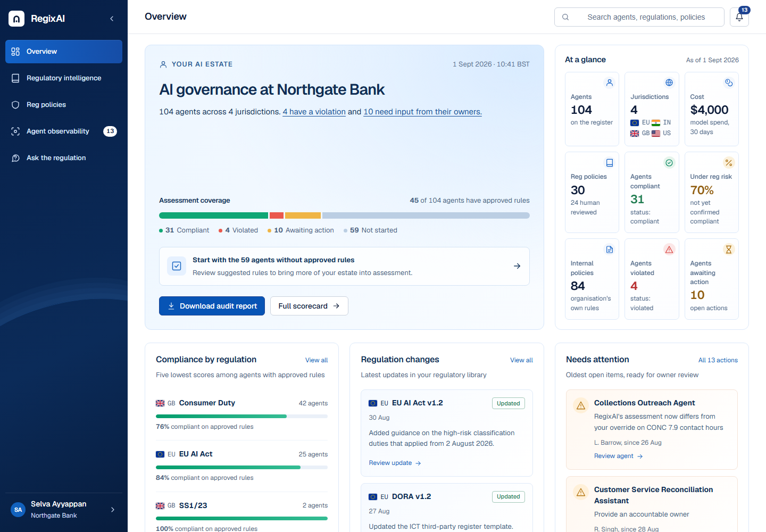Click the Internal policies document icon
Screen dimensions: 766x532
pyautogui.click(x=610, y=250)
